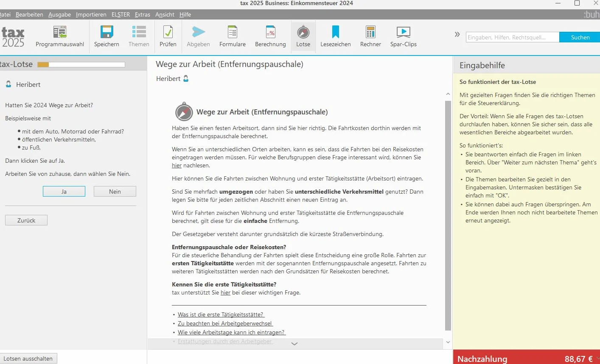Viewport: 600px width, 364px height.
Task: Open Programmauswahl from the toolbar
Action: [x=60, y=36]
